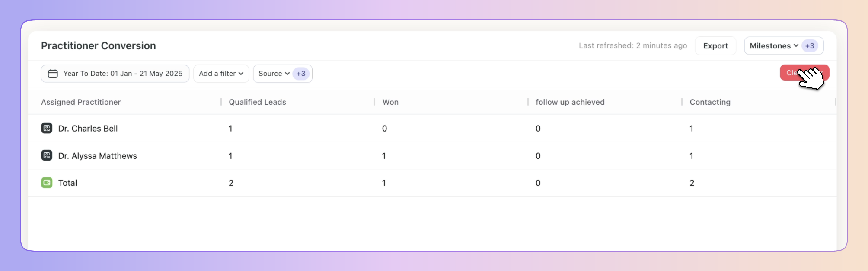Click the Total row label
The height and width of the screenshot is (271, 868).
pyautogui.click(x=67, y=183)
